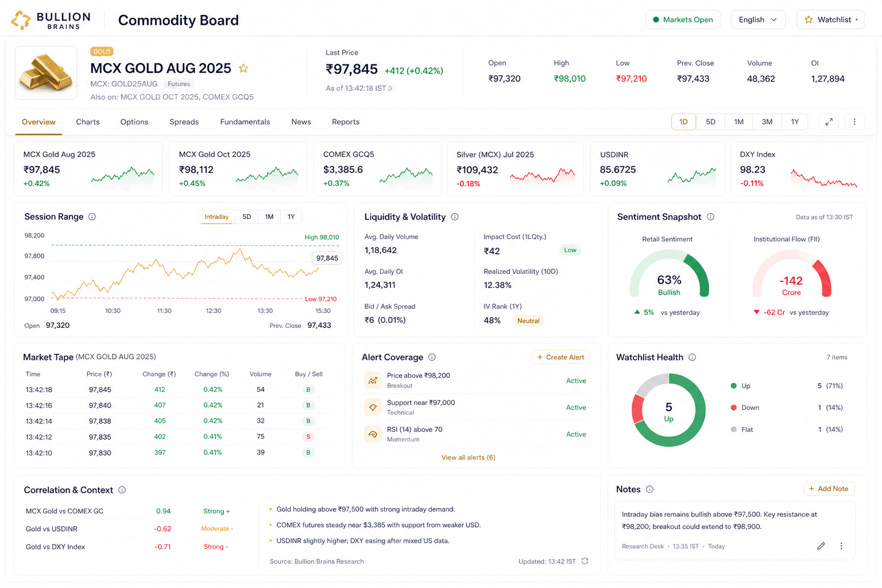The height and width of the screenshot is (588, 882).
Task: Click the refresh icon beside the 13:42:18 IST timestamp
Action: (390, 88)
